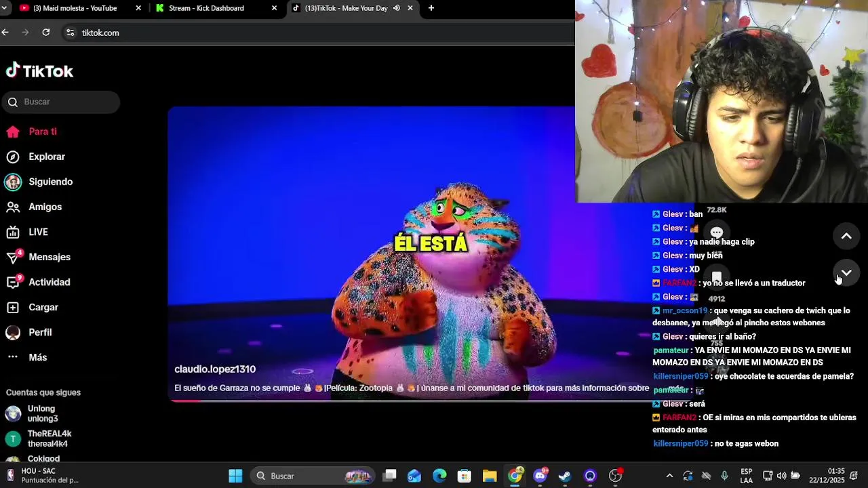Switch to the Maid molesta YouTube tab
This screenshot has width=868, height=488.
pyautogui.click(x=79, y=8)
